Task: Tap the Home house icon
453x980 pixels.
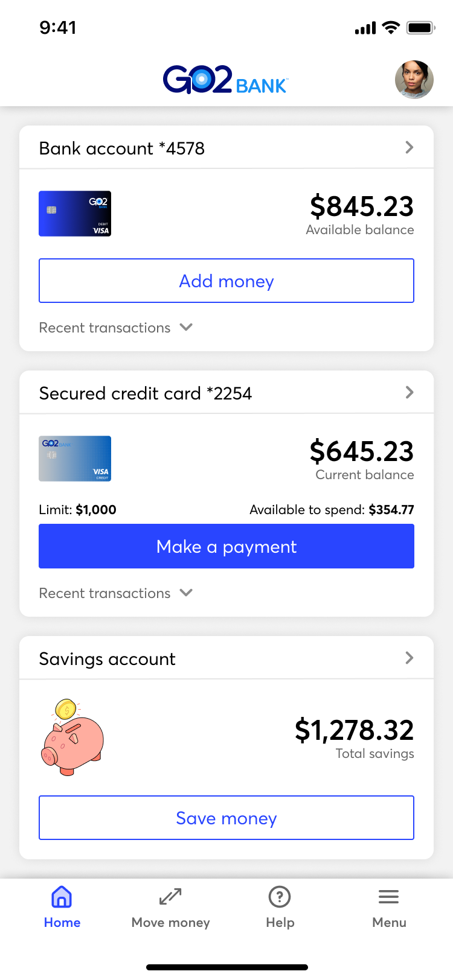Action: pyautogui.click(x=62, y=897)
